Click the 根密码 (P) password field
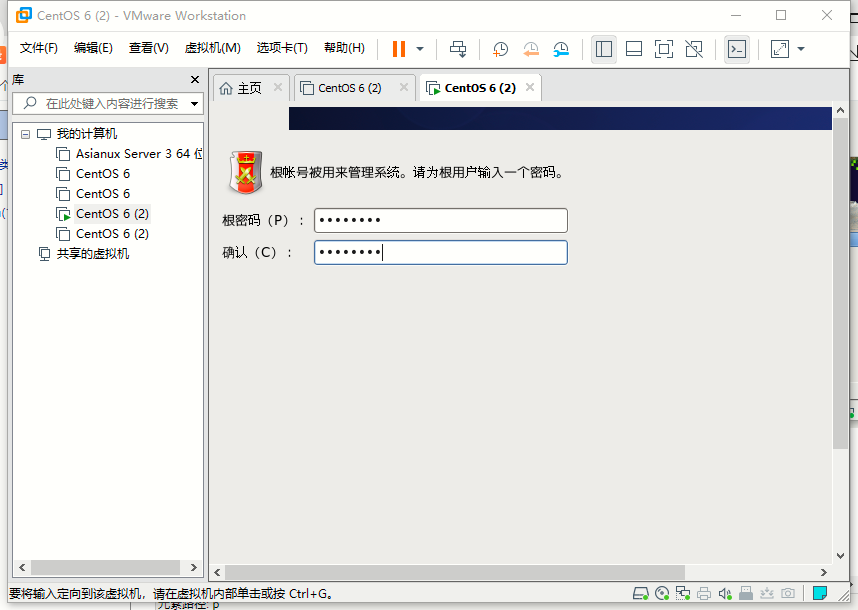Image resolution: width=858 pixels, height=610 pixels. 440,220
